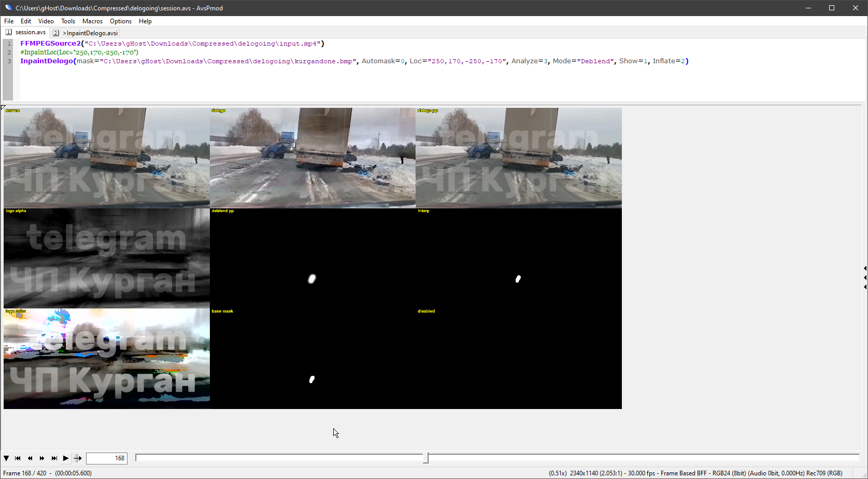
Task: Click the 'base mask' preview pane
Action: click(x=312, y=359)
